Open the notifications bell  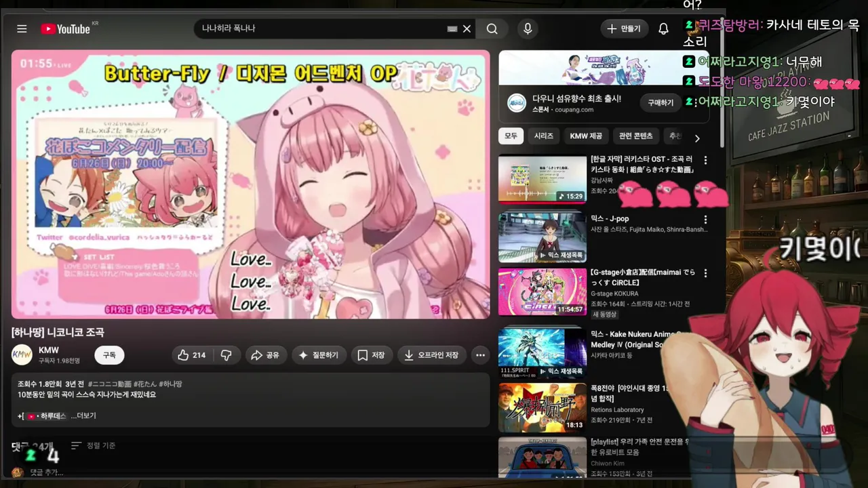[x=663, y=28]
